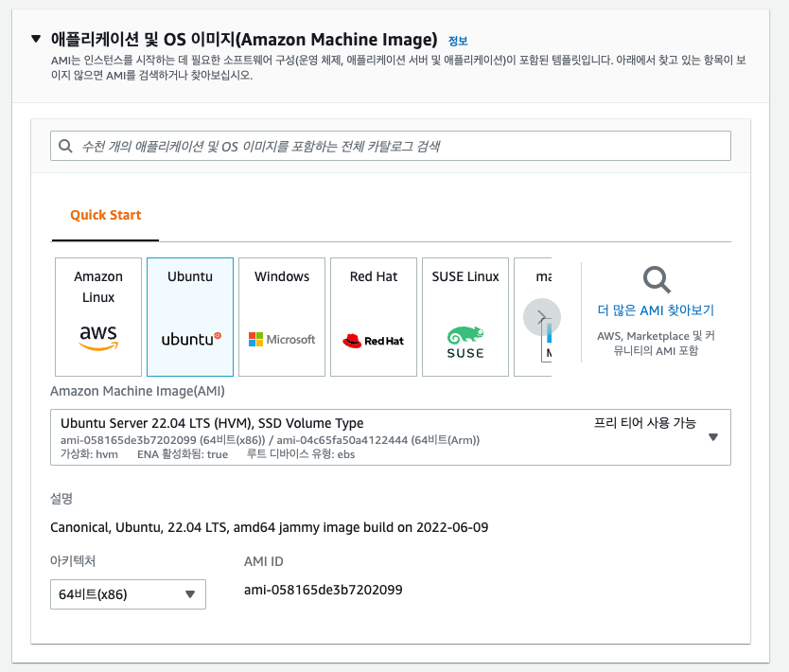Click the search magnifier icon in the catalog field
The height and width of the screenshot is (672, 789).
[x=65, y=146]
